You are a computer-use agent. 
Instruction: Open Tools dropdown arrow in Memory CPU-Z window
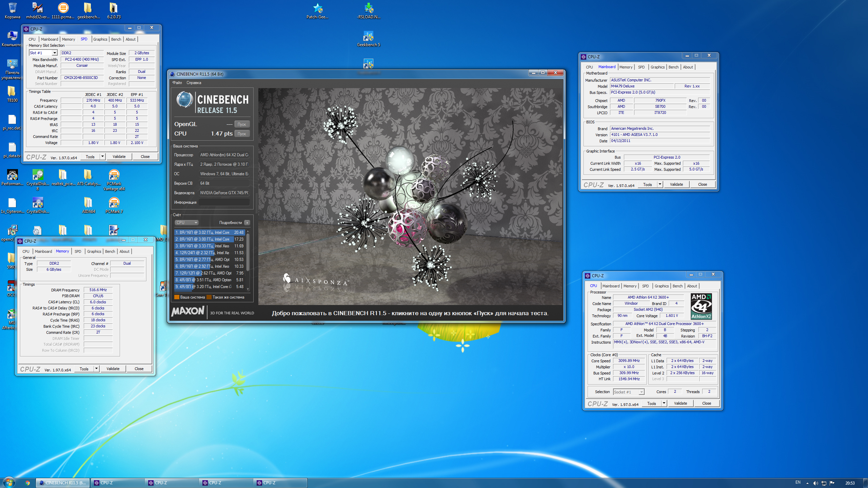pyautogui.click(x=96, y=369)
